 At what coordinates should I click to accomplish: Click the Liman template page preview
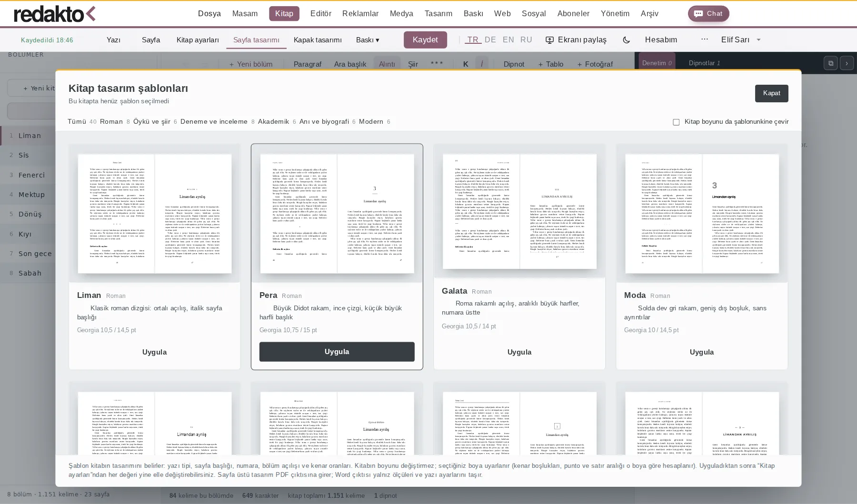pos(155,214)
